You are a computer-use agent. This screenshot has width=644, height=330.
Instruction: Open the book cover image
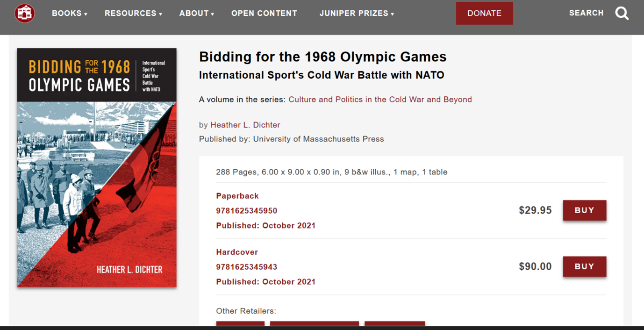click(x=97, y=167)
